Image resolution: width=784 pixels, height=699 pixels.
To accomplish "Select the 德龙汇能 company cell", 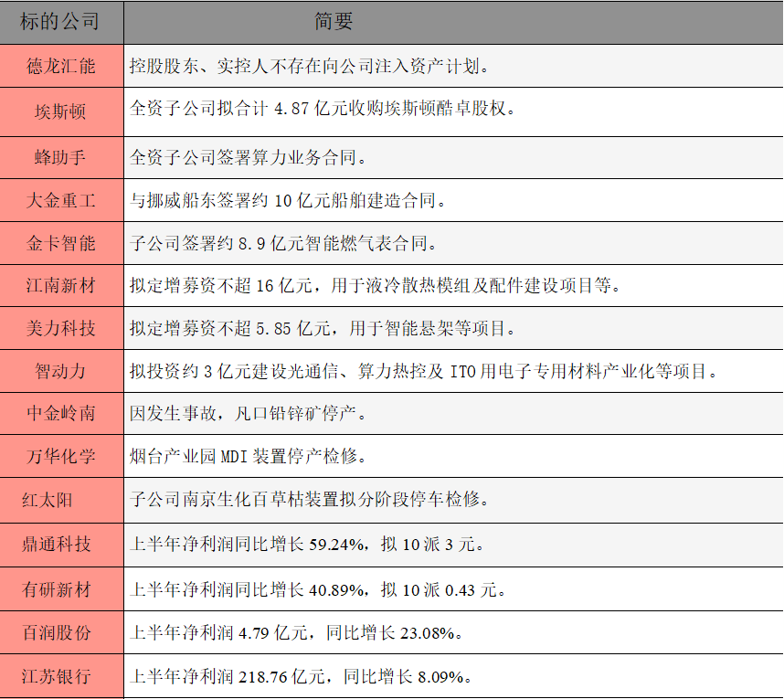I will [x=61, y=66].
